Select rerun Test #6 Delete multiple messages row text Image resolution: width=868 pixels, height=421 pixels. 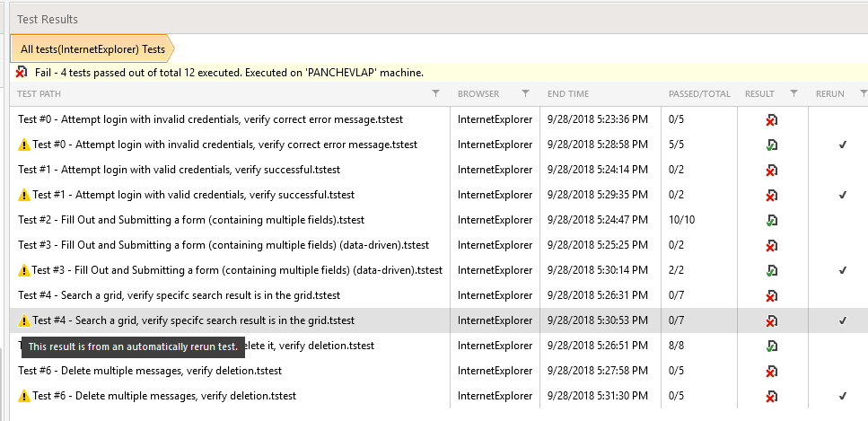pyautogui.click(x=164, y=396)
